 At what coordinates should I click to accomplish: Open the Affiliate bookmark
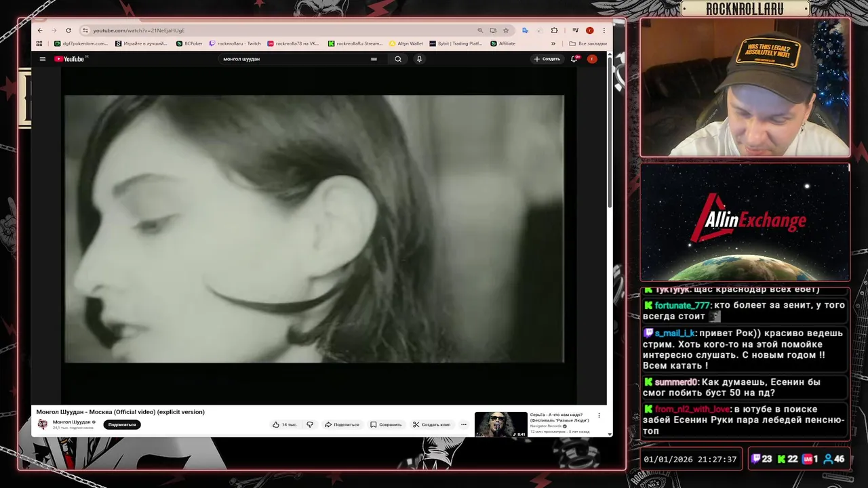pos(502,43)
